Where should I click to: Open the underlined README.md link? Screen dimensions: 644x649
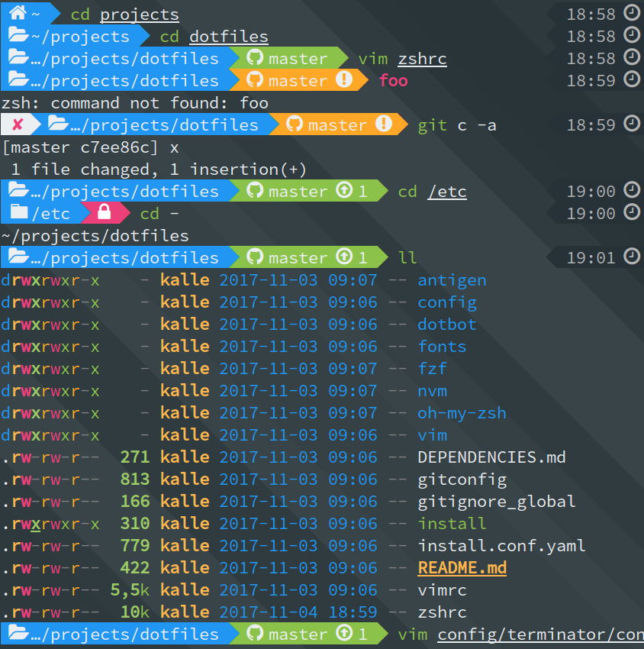pyautogui.click(x=462, y=567)
